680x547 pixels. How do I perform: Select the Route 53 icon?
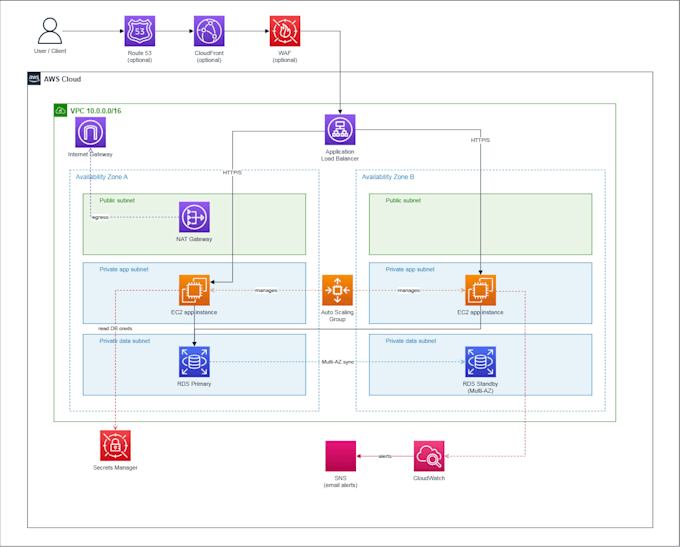(140, 31)
